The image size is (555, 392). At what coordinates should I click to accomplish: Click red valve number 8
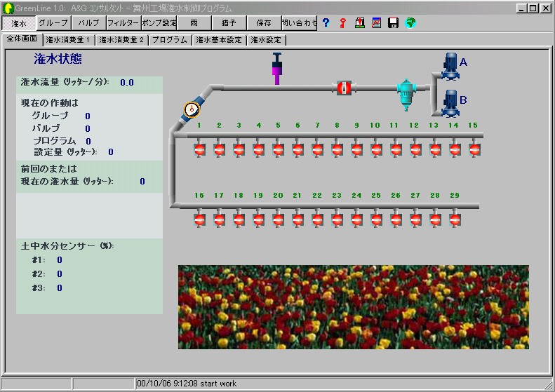337,149
